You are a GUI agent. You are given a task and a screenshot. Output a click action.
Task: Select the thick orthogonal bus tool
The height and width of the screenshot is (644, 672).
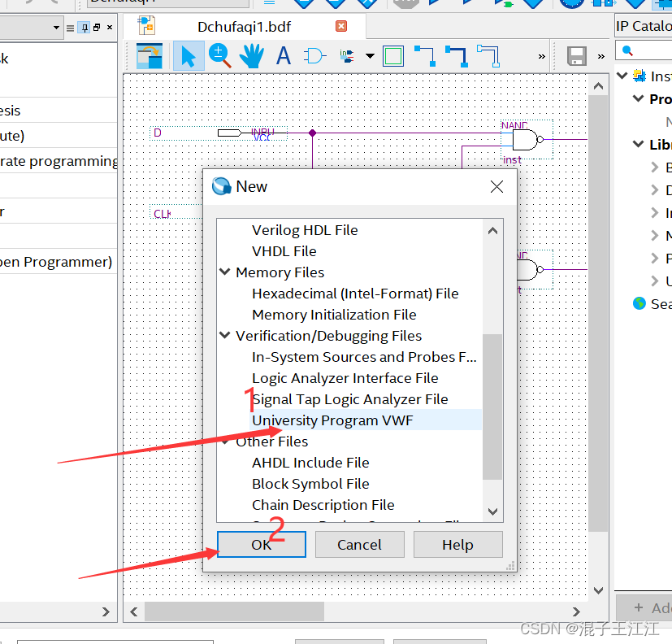pyautogui.click(x=457, y=56)
